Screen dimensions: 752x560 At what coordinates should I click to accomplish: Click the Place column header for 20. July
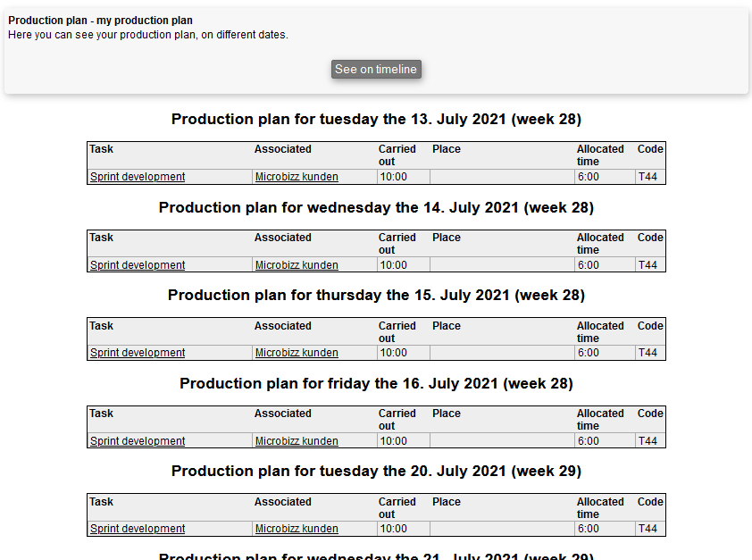click(x=446, y=502)
